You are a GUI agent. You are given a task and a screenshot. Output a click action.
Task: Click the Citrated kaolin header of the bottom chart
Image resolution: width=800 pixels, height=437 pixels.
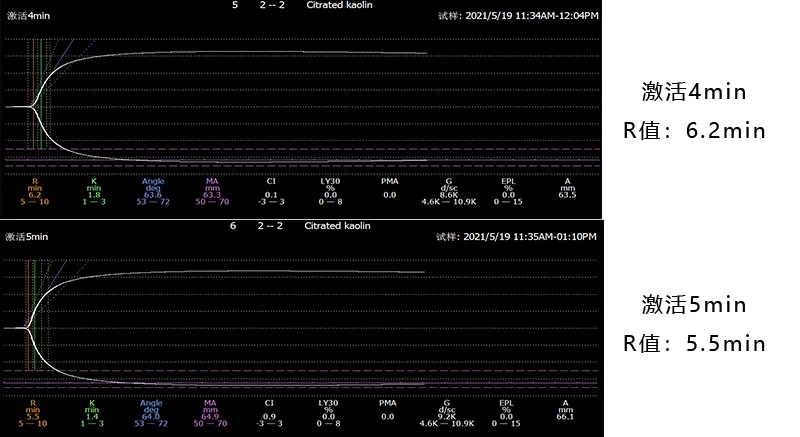[x=337, y=225]
